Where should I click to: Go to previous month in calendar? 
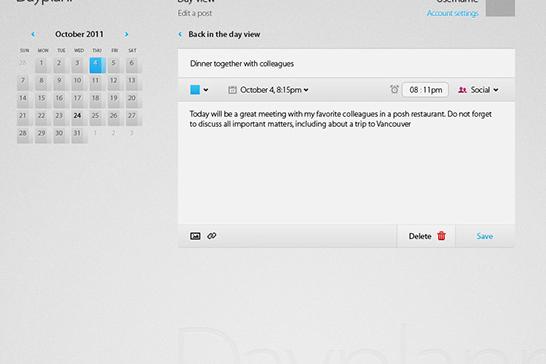(x=33, y=34)
